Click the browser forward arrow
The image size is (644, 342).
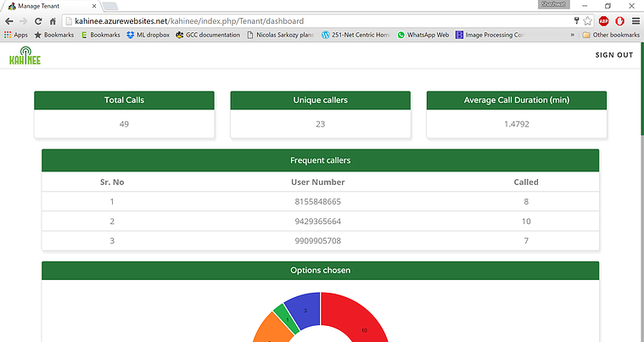point(23,21)
